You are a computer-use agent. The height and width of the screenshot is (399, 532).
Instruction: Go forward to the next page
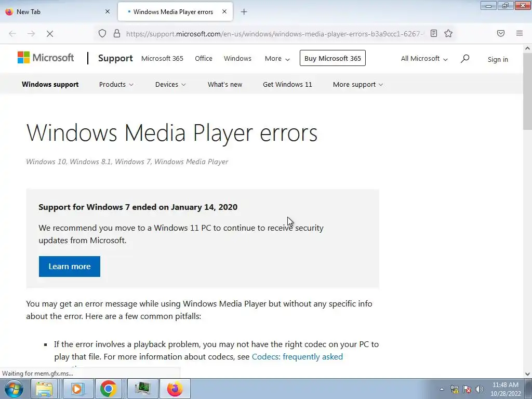[31, 34]
